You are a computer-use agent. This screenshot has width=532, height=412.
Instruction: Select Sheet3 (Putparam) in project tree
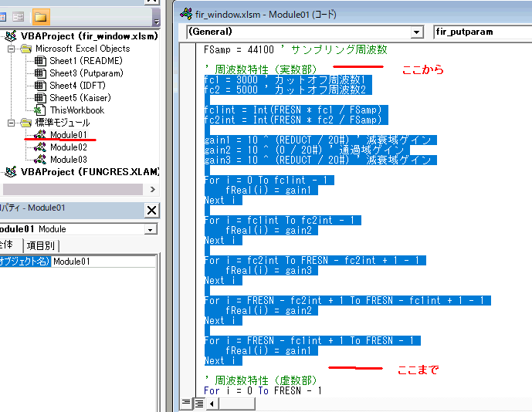point(86,73)
